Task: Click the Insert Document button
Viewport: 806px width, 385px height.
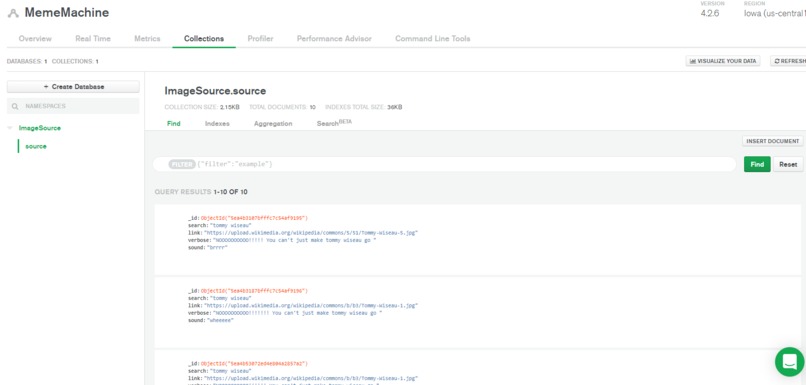Action: point(773,141)
